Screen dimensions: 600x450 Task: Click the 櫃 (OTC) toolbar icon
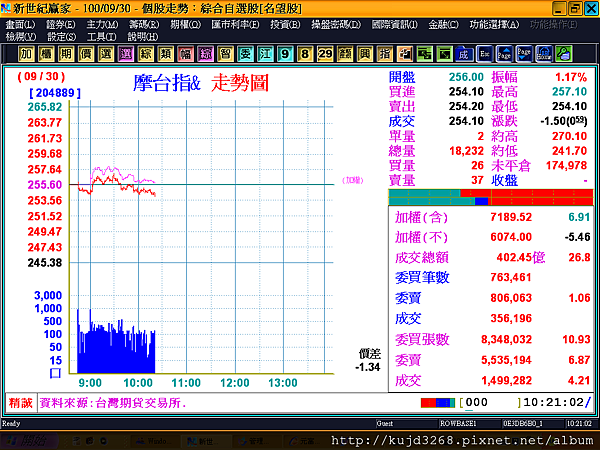[x=46, y=54]
